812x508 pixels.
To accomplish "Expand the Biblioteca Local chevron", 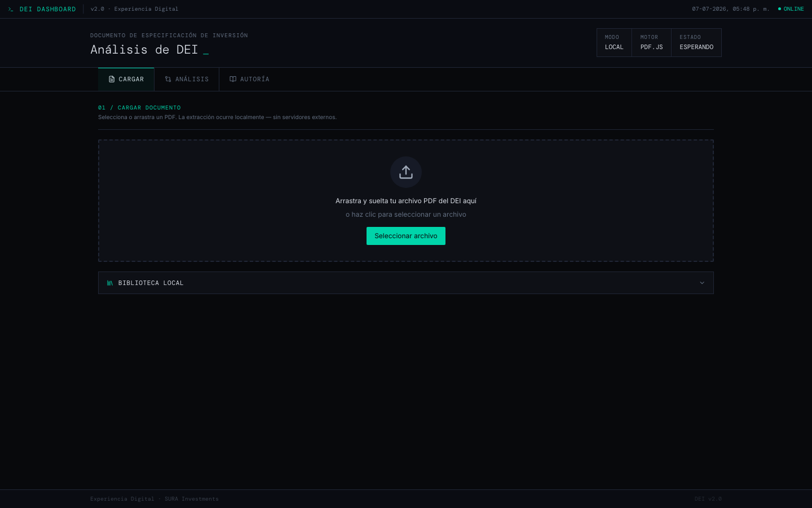I will click(x=702, y=283).
